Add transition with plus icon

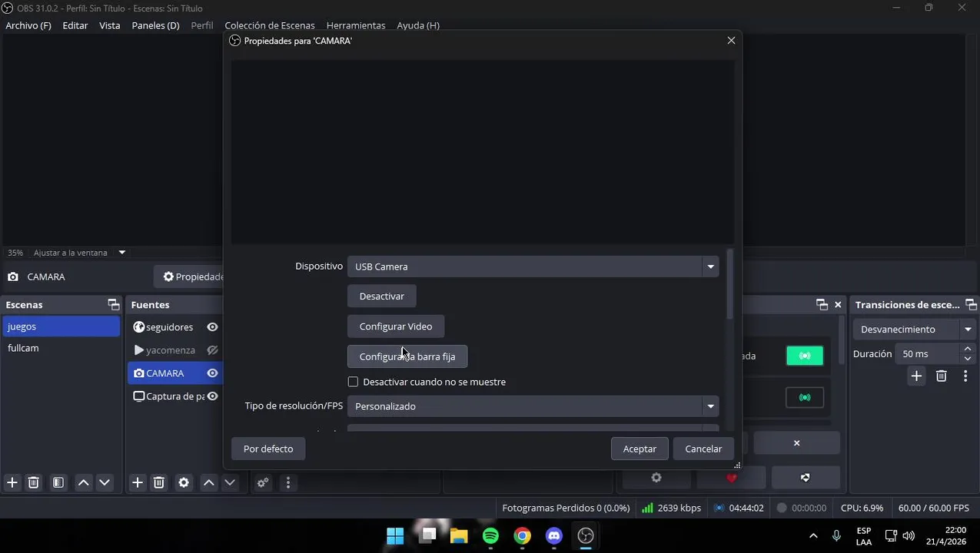tap(916, 376)
